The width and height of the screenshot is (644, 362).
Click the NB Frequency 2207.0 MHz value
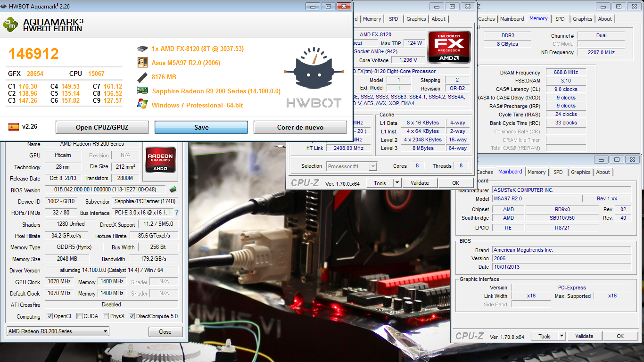click(x=601, y=52)
